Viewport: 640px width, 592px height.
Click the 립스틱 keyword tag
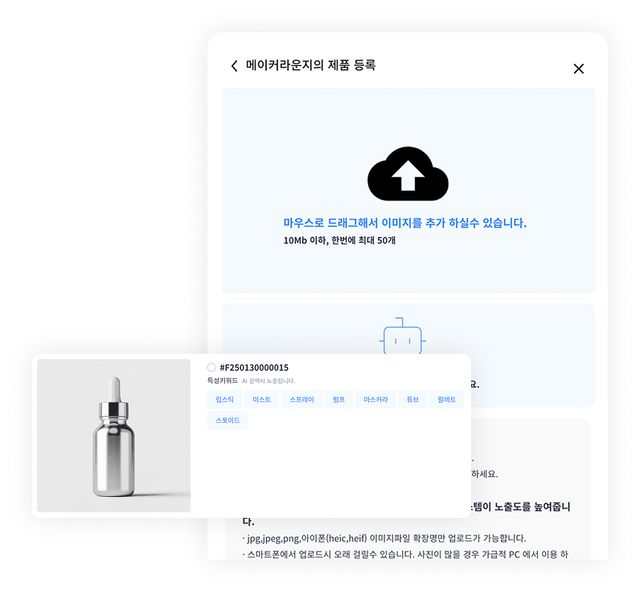pos(224,399)
